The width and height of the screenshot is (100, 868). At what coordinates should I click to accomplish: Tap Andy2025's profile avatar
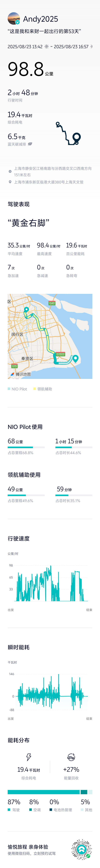coord(14,19)
